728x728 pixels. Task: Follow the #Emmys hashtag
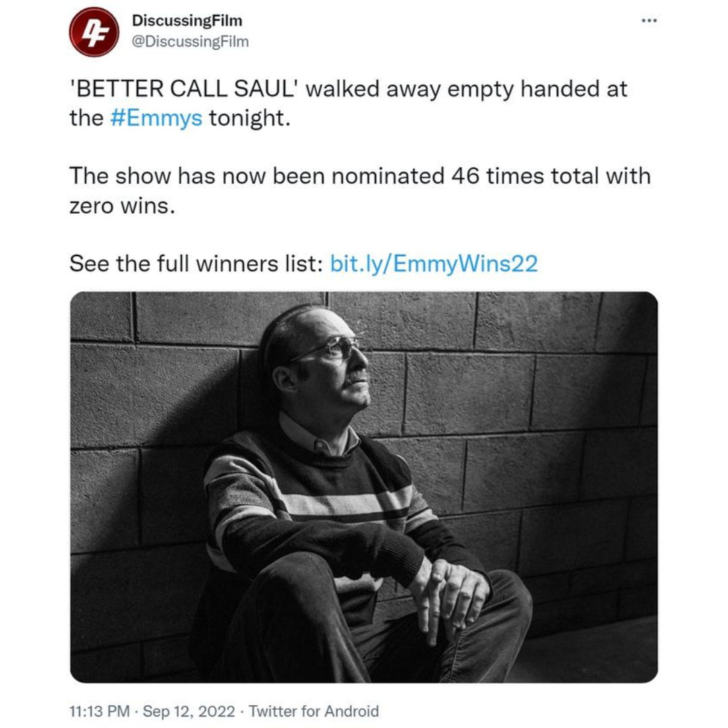(x=156, y=118)
